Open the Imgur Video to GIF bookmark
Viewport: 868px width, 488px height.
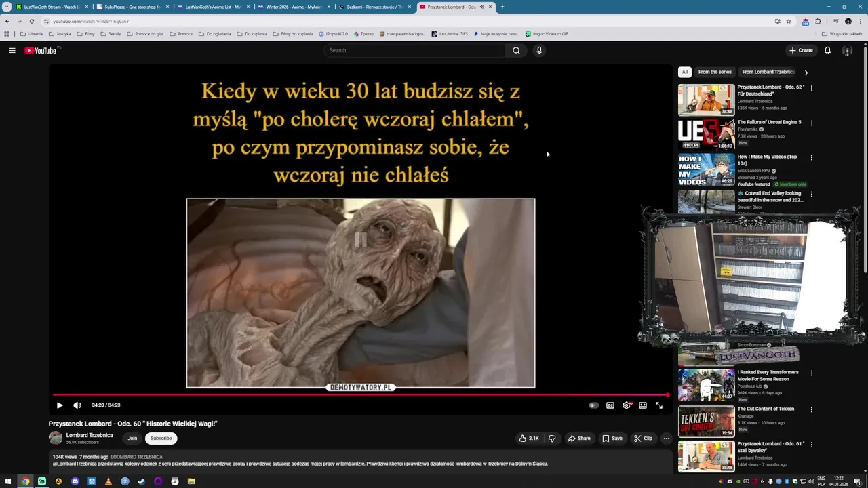(x=547, y=34)
